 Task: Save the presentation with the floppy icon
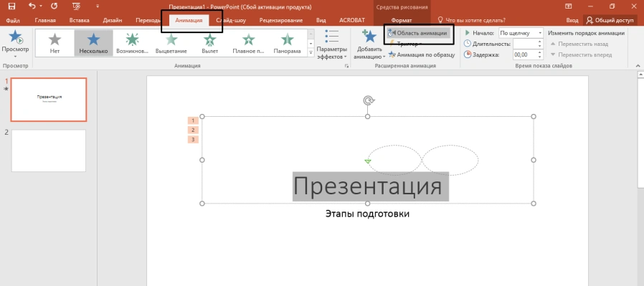(12, 6)
